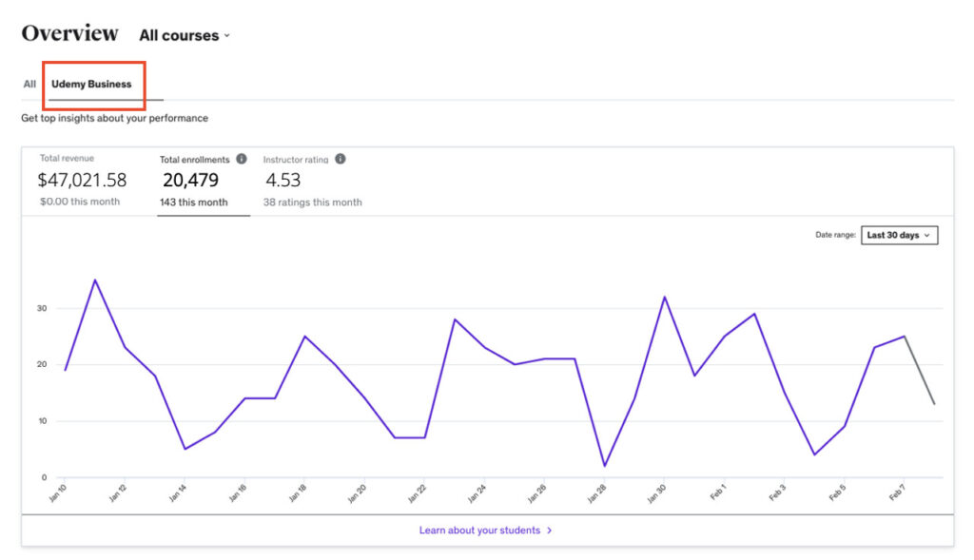Viewport: 974px width, 560px height.
Task: Click the 20,479 enrollments value
Action: [190, 180]
